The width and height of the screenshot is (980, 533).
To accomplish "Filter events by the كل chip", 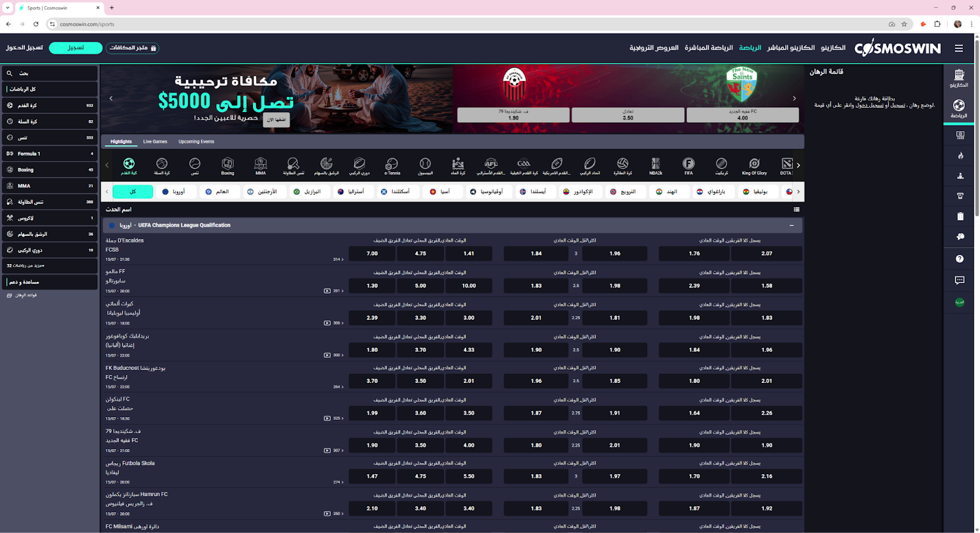I will (x=133, y=192).
